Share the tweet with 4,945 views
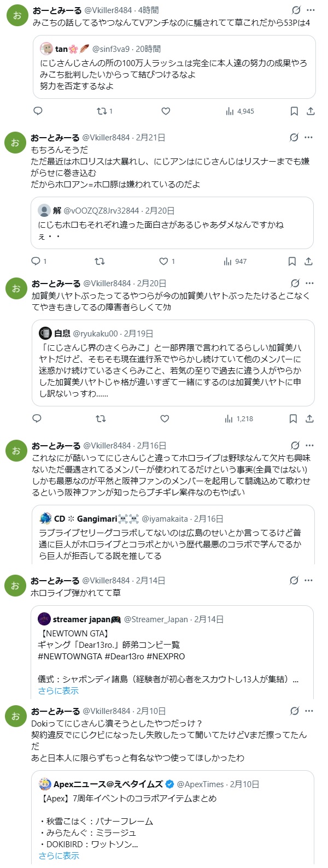328x868 pixels. pyautogui.click(x=311, y=111)
